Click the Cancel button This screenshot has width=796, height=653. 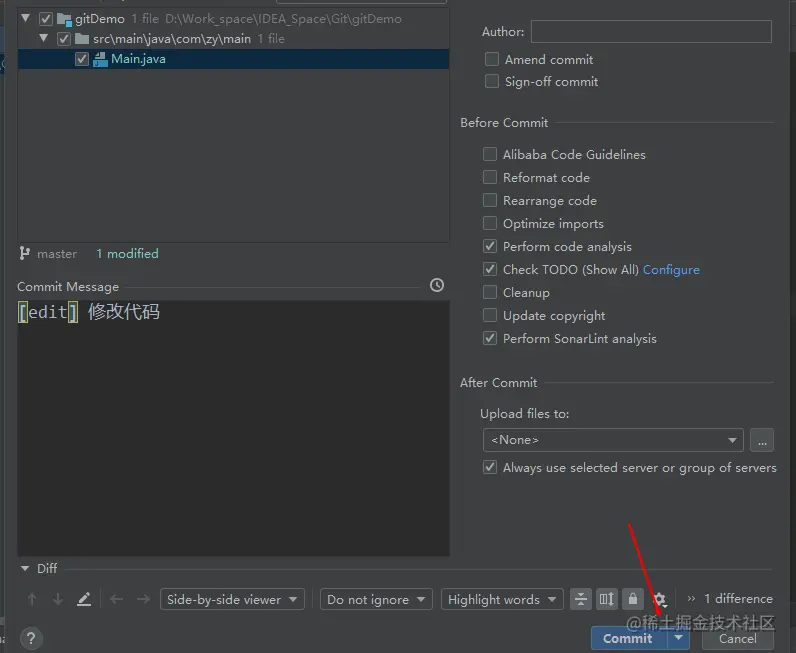point(738,638)
